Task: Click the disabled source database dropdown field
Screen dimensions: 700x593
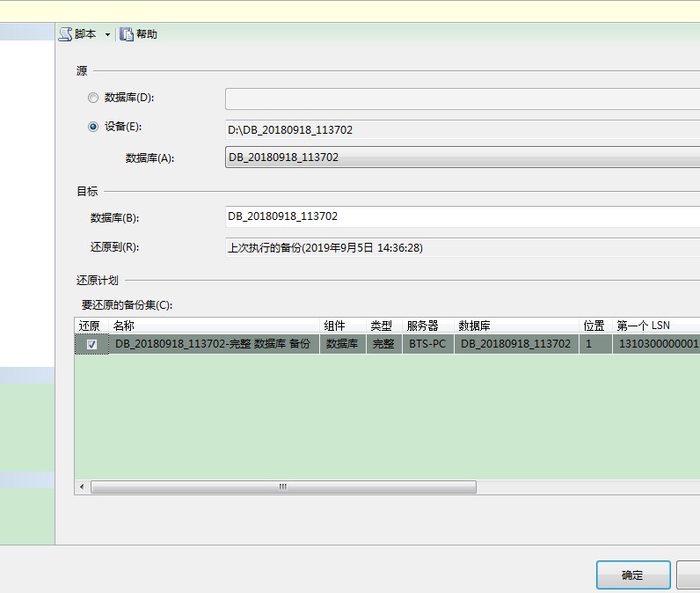Action: (463, 99)
